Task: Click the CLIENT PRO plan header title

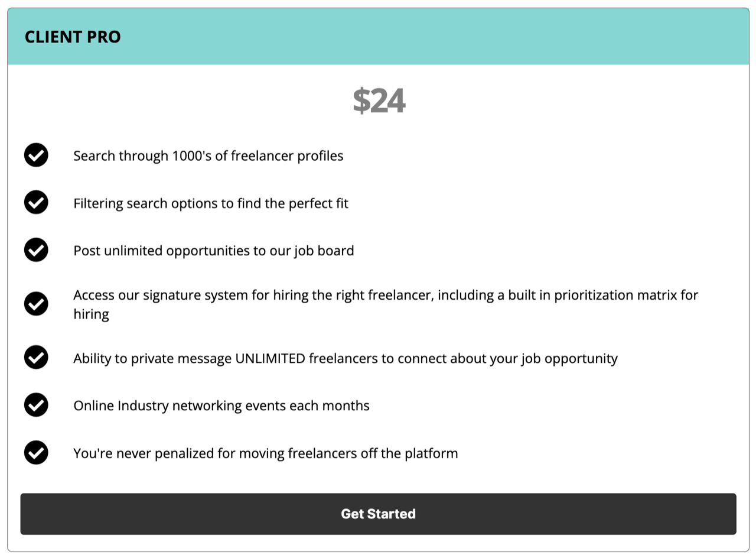Action: pyautogui.click(x=73, y=37)
